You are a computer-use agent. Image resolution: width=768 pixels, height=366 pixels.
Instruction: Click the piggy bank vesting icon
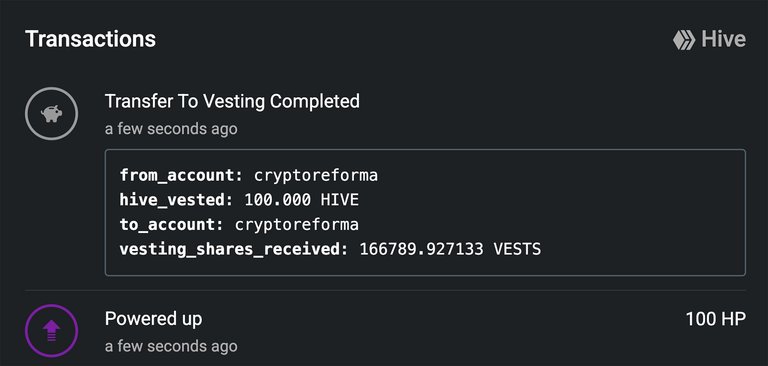tap(51, 114)
